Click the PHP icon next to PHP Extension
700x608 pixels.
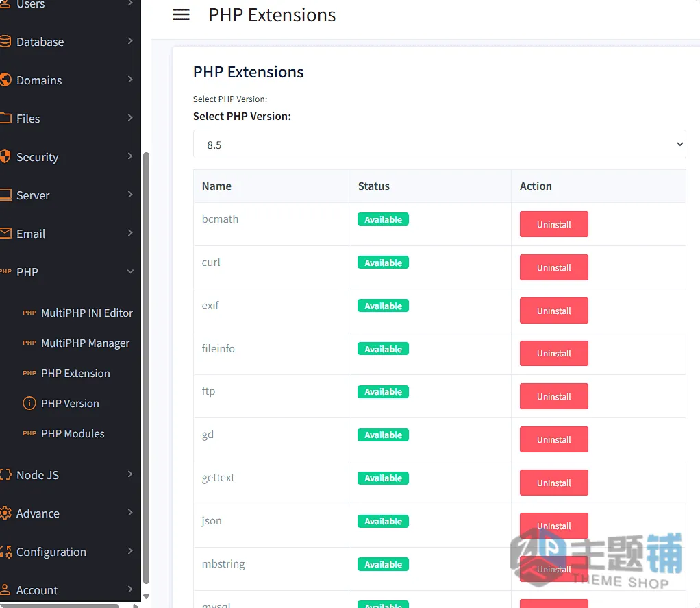click(29, 373)
